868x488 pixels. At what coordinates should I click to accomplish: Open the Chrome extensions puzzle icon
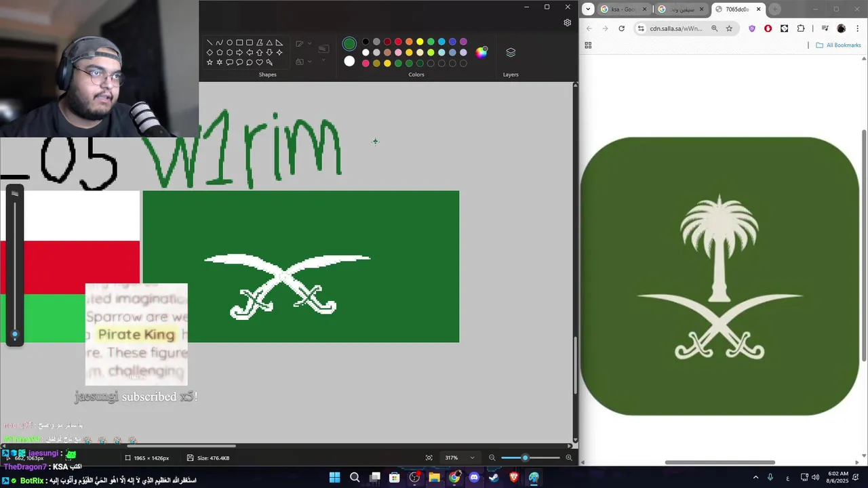pyautogui.click(x=801, y=28)
